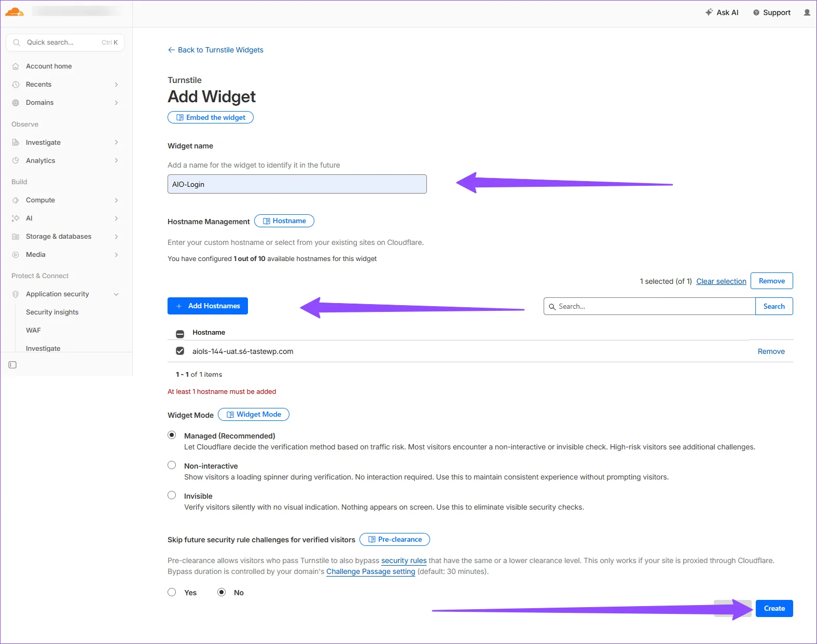The width and height of the screenshot is (817, 644).
Task: Click the Create button
Action: (x=774, y=608)
